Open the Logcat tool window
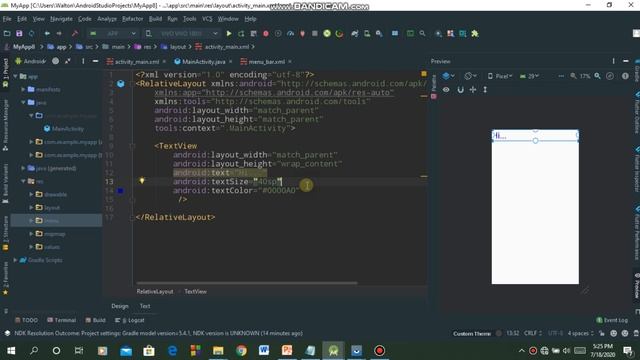This screenshot has width=640, height=360. [x=130, y=320]
